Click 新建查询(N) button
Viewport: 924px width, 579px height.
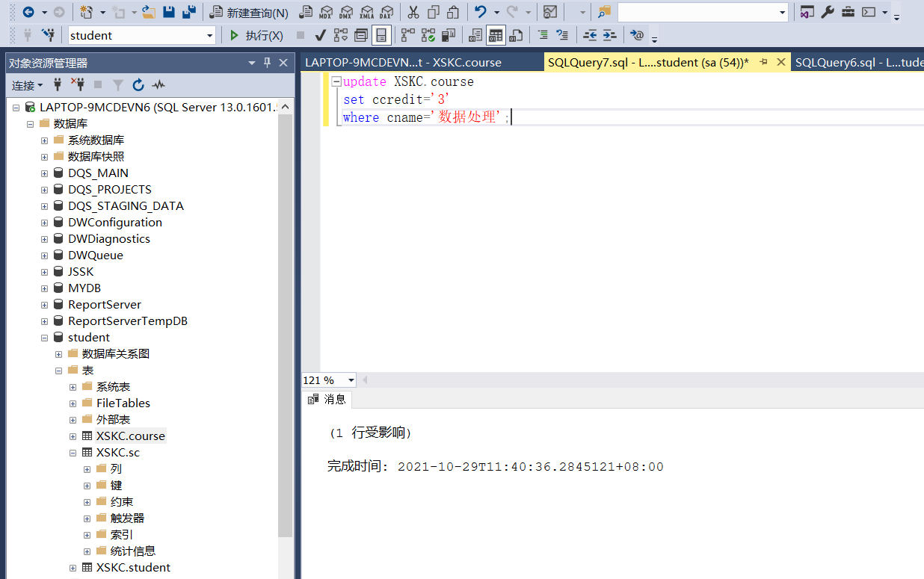[x=249, y=13]
